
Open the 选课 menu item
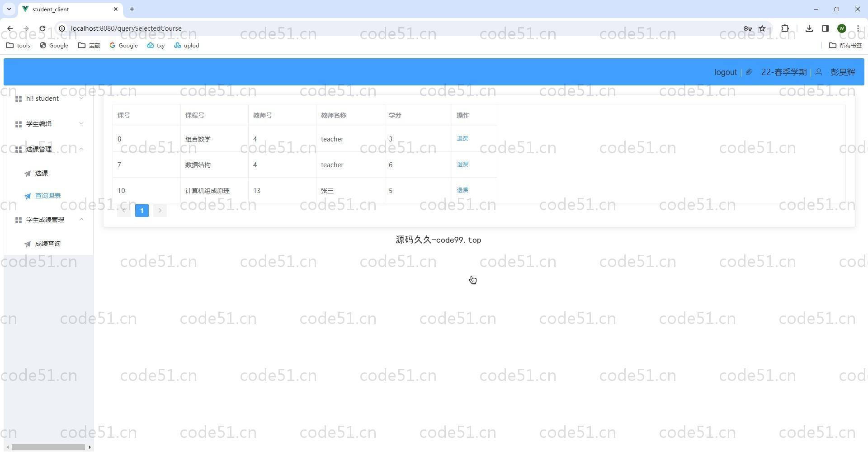pos(42,173)
